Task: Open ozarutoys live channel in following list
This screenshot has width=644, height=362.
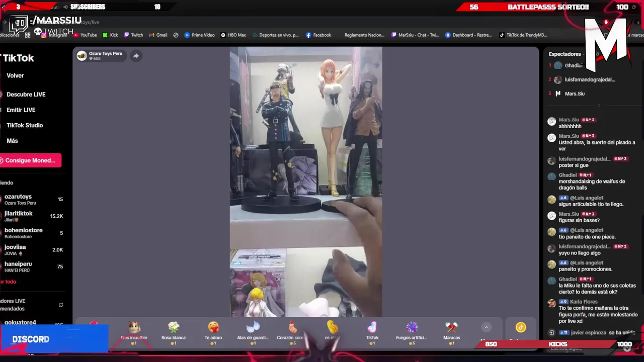Action: [33, 200]
